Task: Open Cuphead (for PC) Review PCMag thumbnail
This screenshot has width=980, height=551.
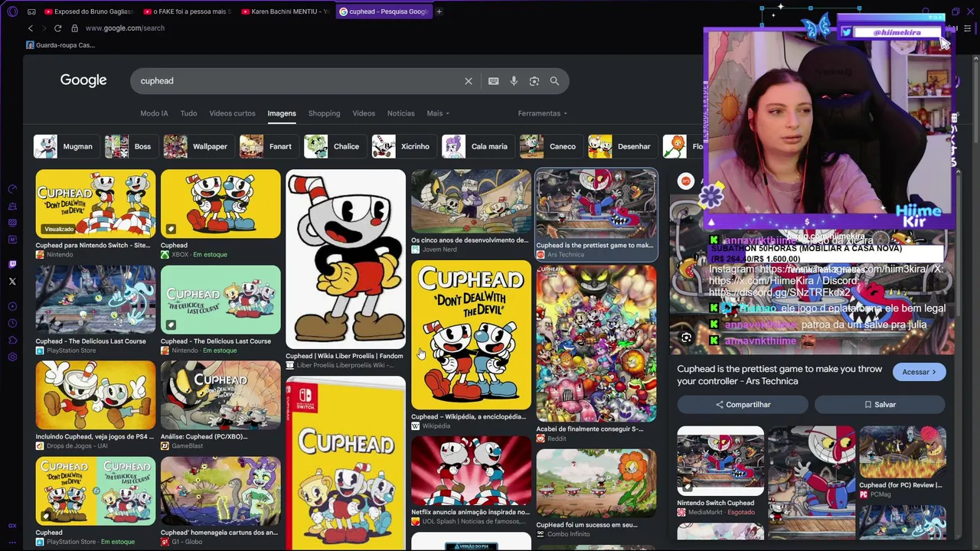Action: coord(903,452)
